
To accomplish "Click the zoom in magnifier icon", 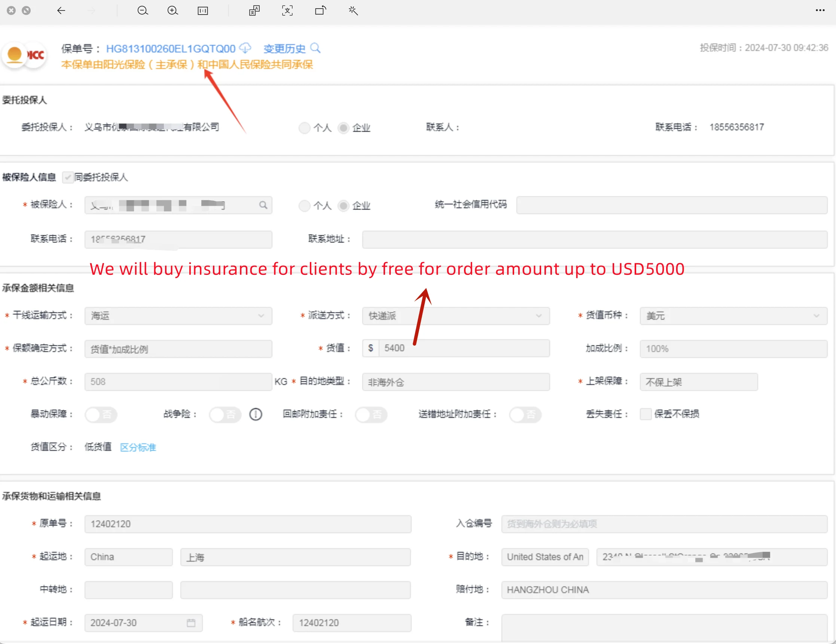I will pyautogui.click(x=173, y=11).
